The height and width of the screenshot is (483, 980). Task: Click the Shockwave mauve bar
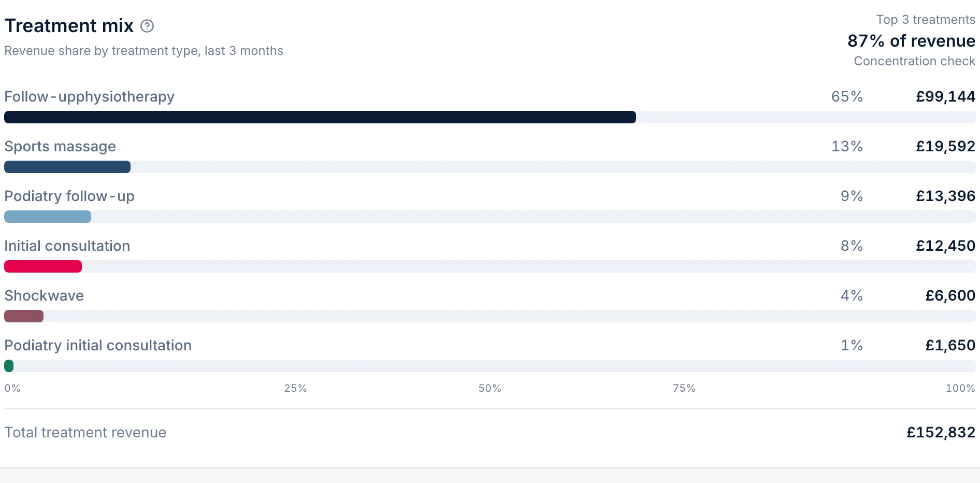[24, 316]
